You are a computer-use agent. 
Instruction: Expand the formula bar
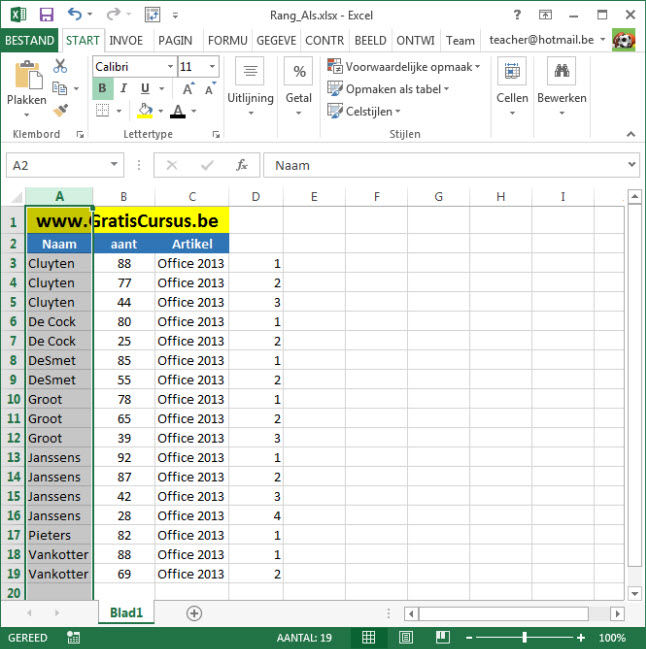pos(632,164)
